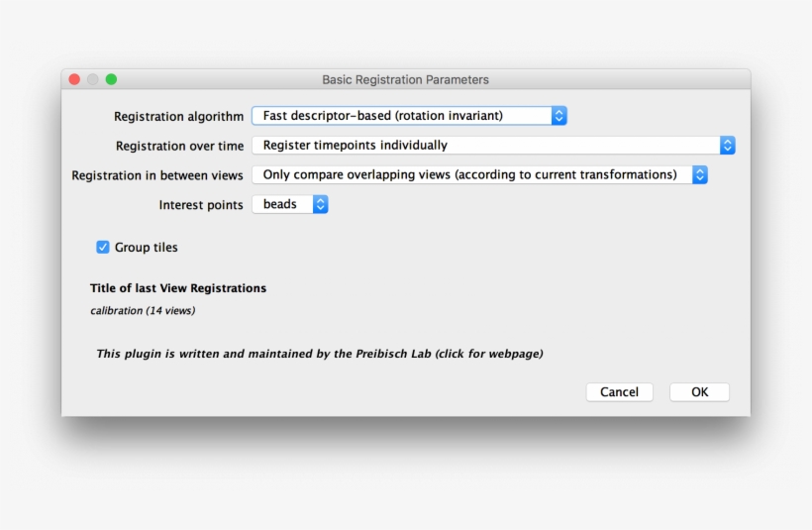Click the gray minimize window button
This screenshot has height=530, width=812.
(x=92, y=79)
